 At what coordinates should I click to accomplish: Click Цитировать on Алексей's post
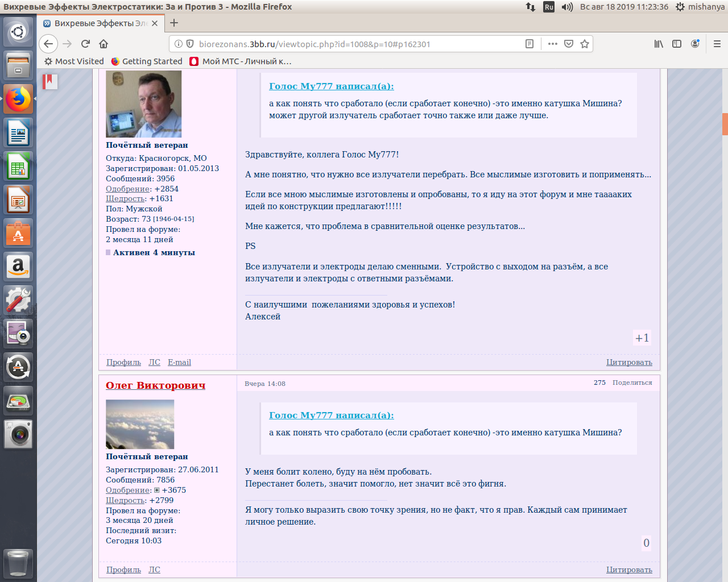(629, 362)
